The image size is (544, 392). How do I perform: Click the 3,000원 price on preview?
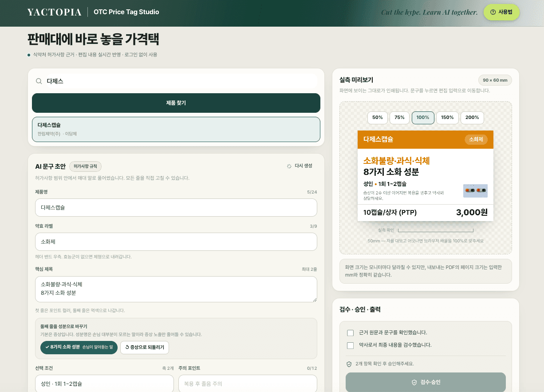pyautogui.click(x=472, y=213)
